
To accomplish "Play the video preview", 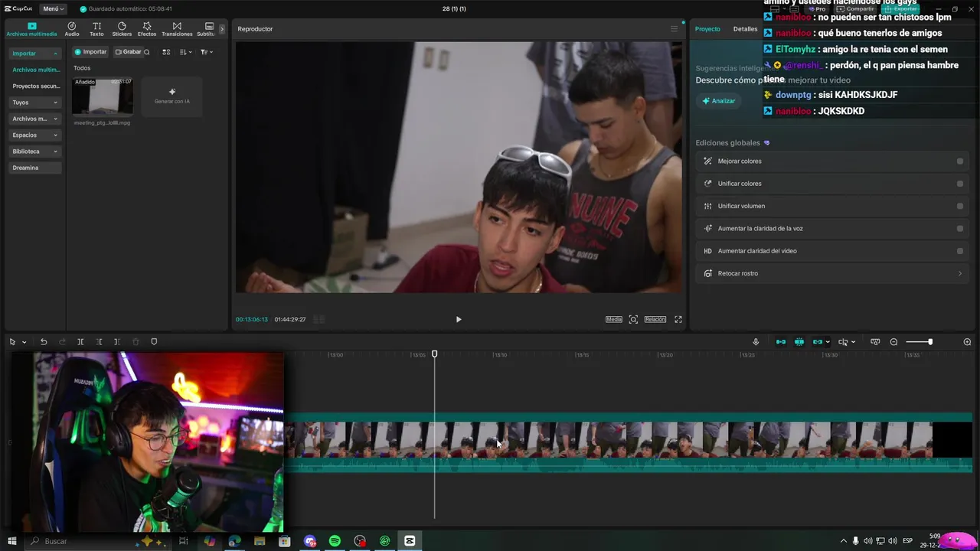I will pyautogui.click(x=459, y=319).
